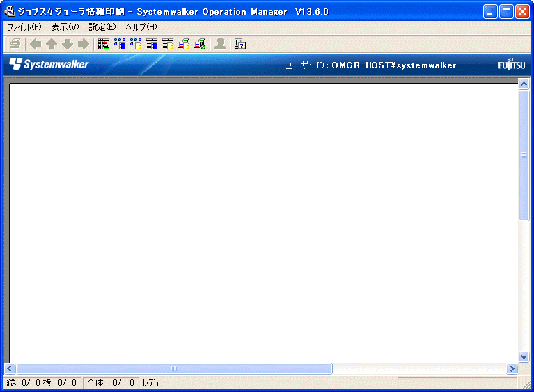The height and width of the screenshot is (392, 534).
Task: Click the レディ status bar text
Action: pos(151,383)
